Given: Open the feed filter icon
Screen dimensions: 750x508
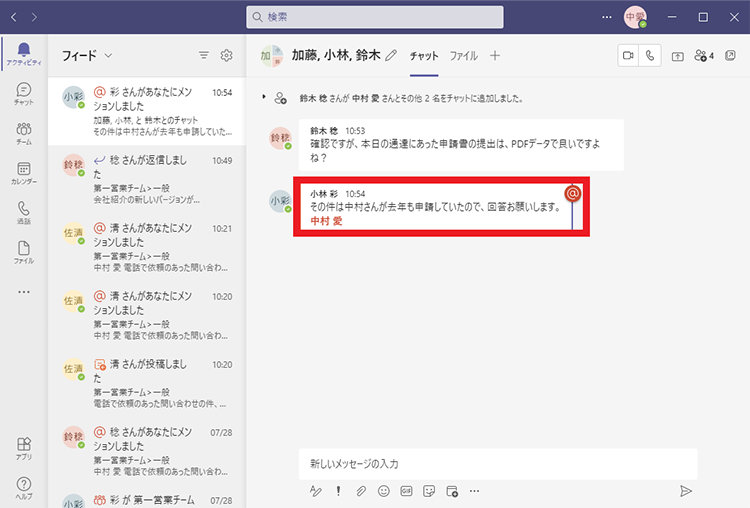Looking at the screenshot, I should [x=204, y=55].
